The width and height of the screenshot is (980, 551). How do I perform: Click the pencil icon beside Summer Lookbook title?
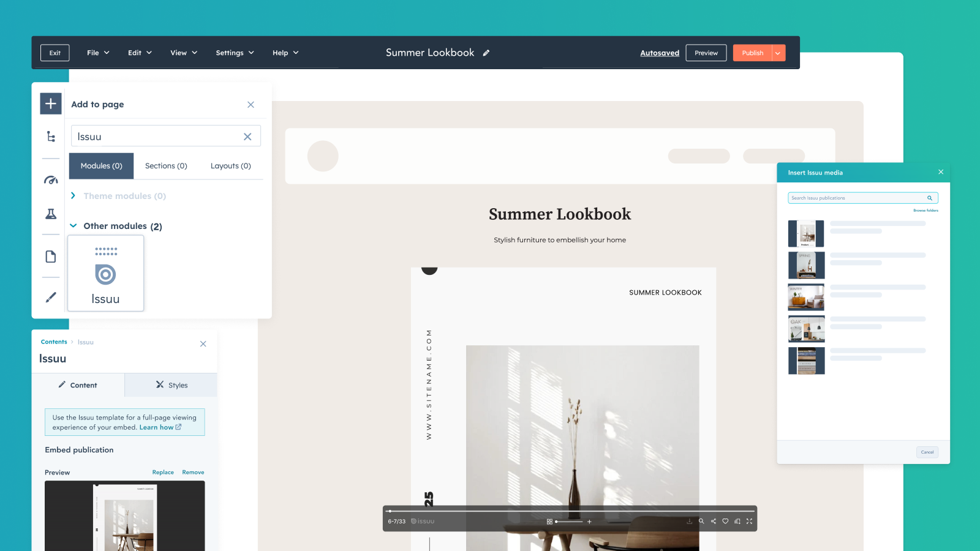[486, 53]
